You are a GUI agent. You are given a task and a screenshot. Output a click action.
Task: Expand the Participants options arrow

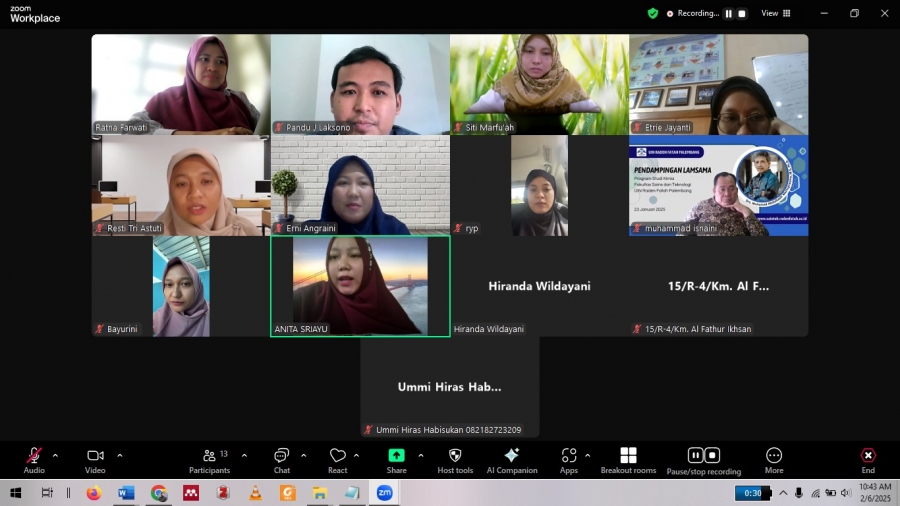tap(245, 456)
